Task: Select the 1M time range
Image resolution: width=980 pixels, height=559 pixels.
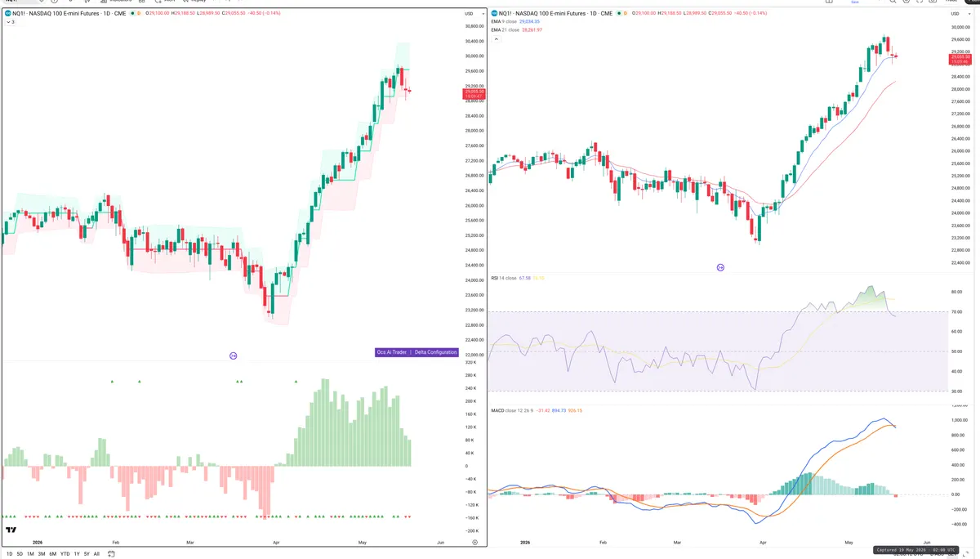Action: point(30,554)
